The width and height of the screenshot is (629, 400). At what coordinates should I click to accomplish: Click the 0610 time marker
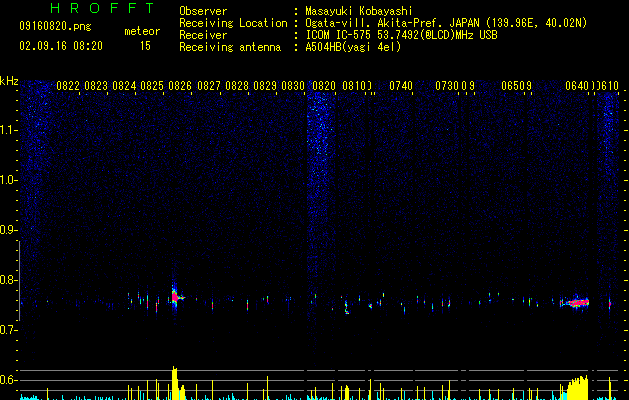pyautogui.click(x=610, y=85)
